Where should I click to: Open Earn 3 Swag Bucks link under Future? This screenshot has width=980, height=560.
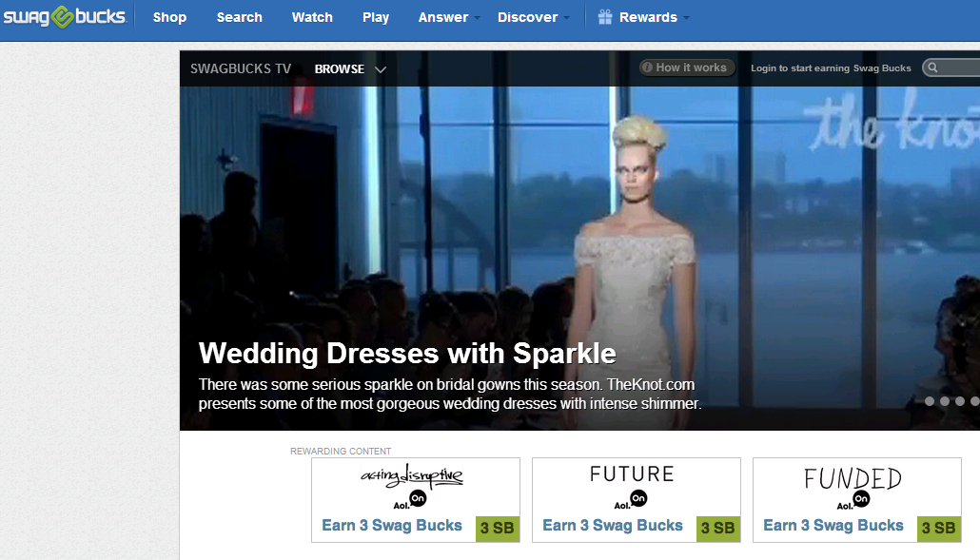click(613, 526)
